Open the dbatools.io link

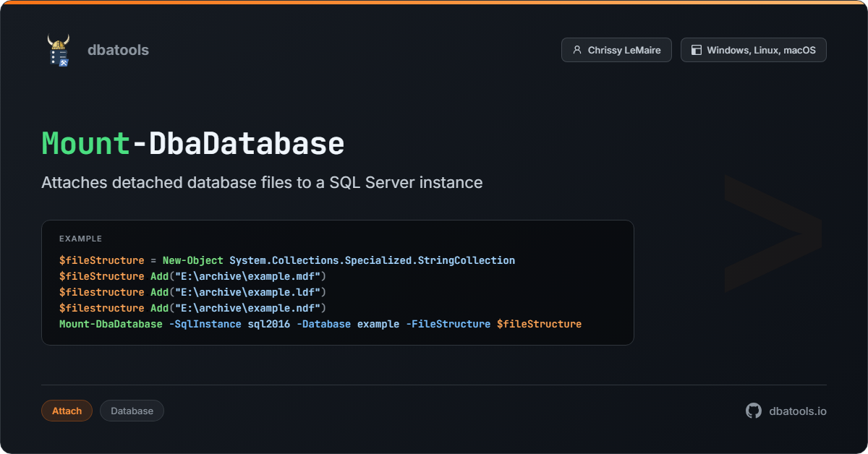click(x=798, y=411)
